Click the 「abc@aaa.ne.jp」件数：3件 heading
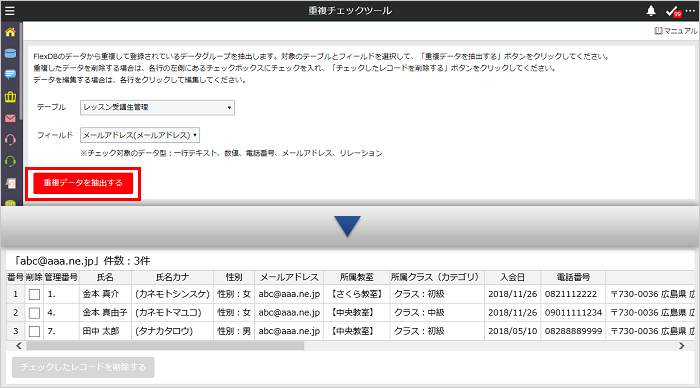The image size is (700, 388). tap(82, 261)
